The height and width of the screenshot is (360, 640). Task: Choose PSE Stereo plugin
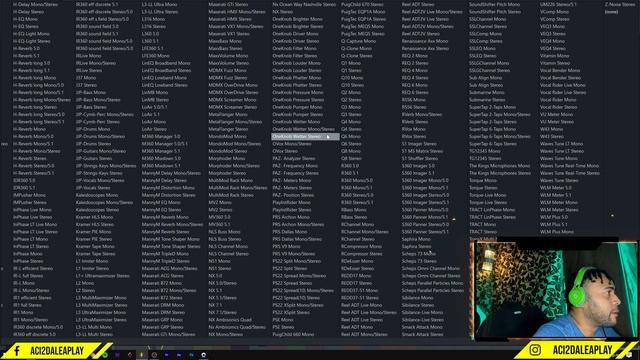pyautogui.click(x=283, y=327)
